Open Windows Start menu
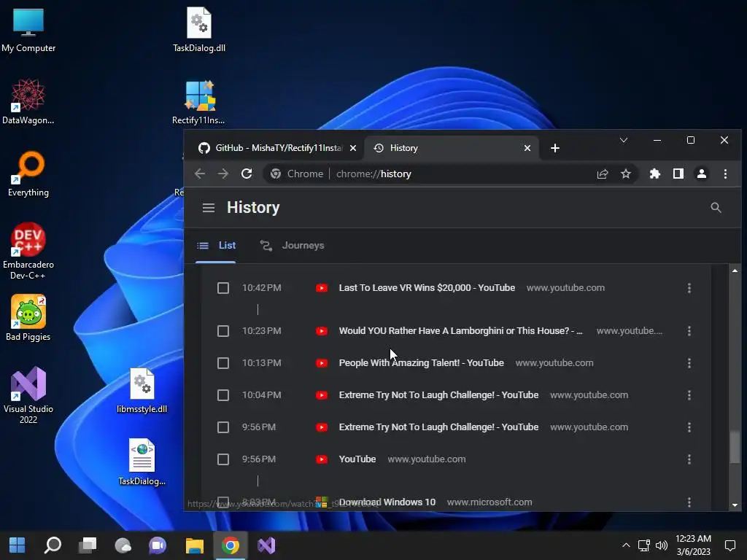The width and height of the screenshot is (747, 560). click(18, 545)
